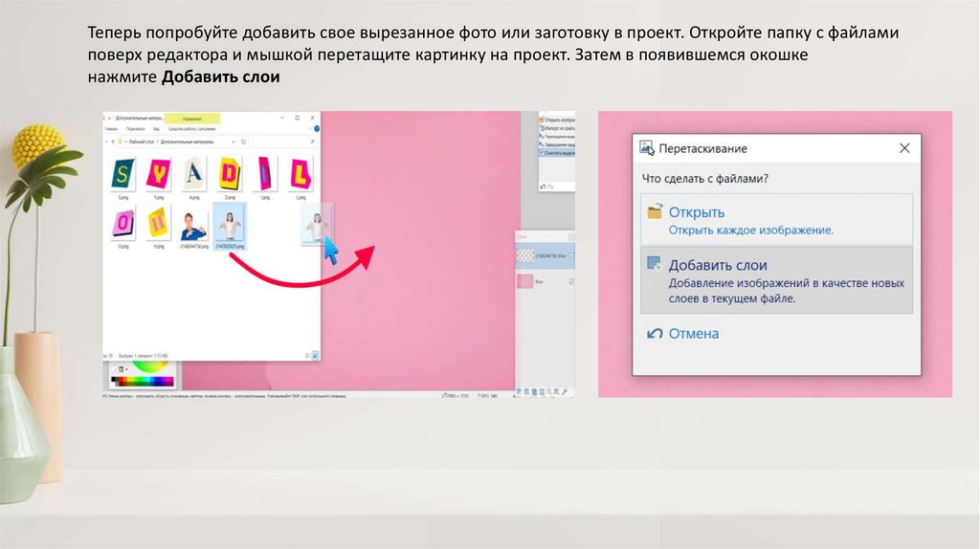Select the Y.png letter thumbnail

point(158,175)
